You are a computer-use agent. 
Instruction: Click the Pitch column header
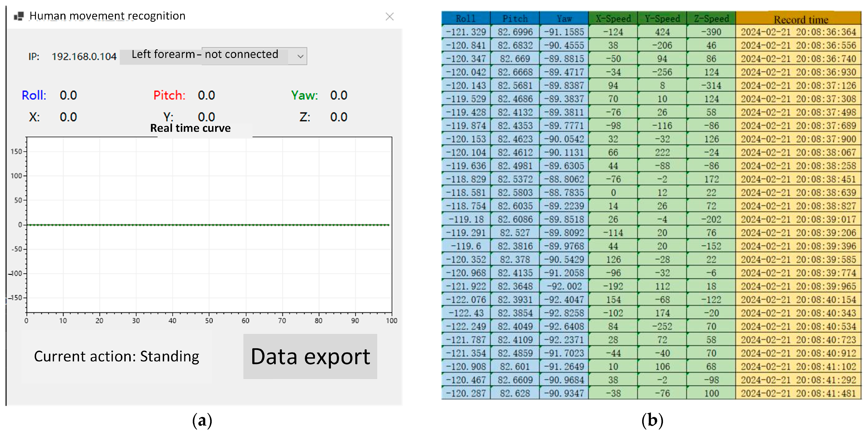click(515, 18)
